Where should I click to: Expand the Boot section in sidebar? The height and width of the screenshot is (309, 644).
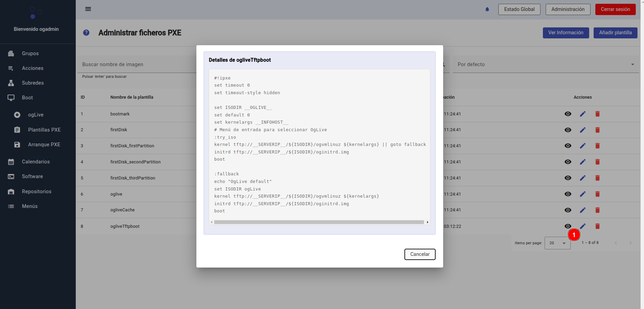click(27, 98)
